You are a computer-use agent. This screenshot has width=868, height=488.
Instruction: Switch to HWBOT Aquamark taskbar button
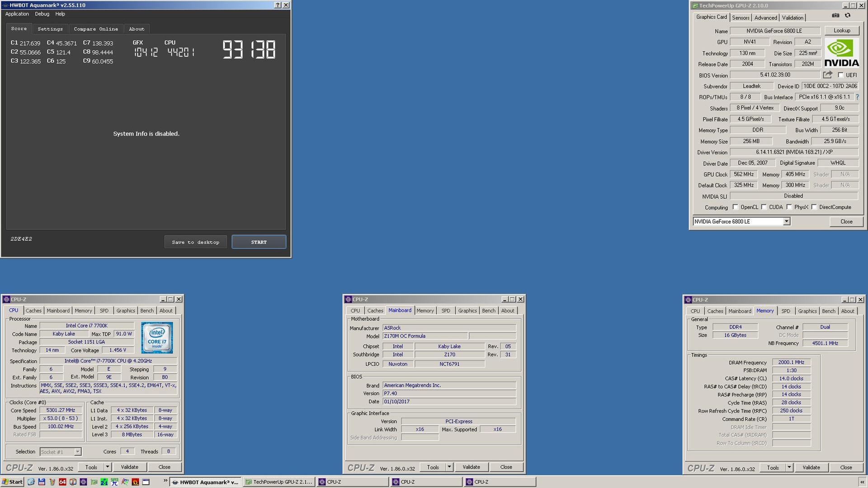(206, 482)
